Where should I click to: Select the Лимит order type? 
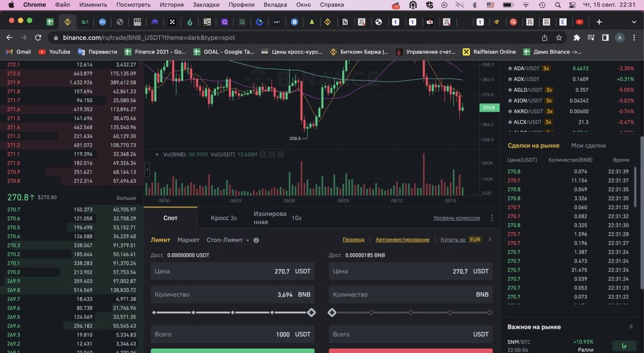pos(160,240)
